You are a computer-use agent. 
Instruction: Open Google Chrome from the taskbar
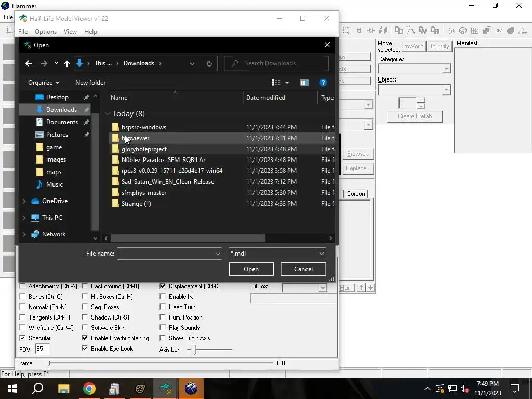[89, 389]
